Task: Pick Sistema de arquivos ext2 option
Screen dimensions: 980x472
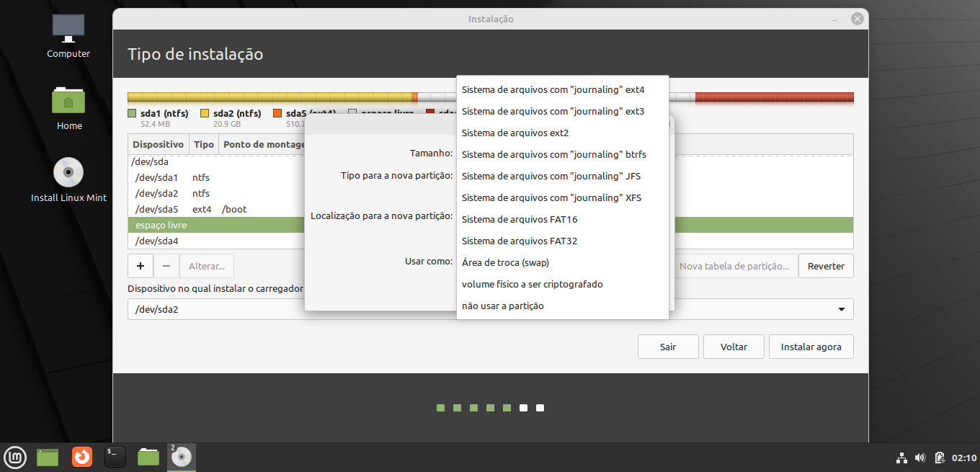Action: 562,133
